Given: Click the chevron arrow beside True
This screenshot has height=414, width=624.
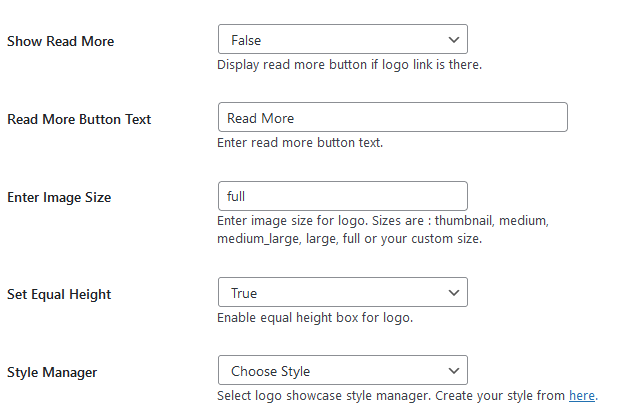Looking at the screenshot, I should (454, 293).
